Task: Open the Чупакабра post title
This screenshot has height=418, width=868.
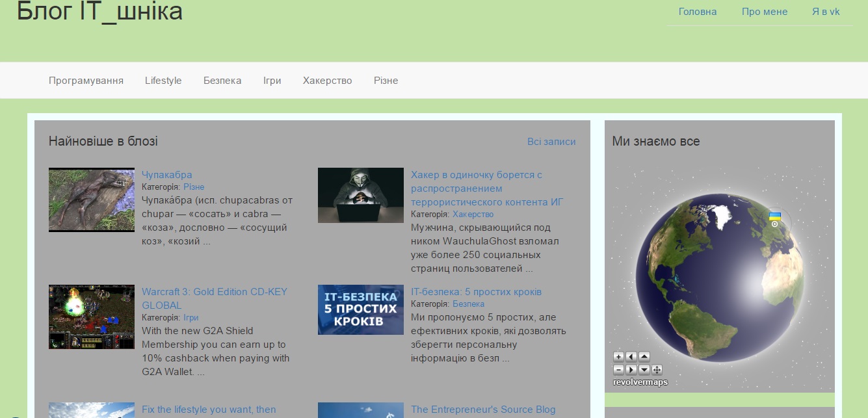Action: click(x=167, y=174)
